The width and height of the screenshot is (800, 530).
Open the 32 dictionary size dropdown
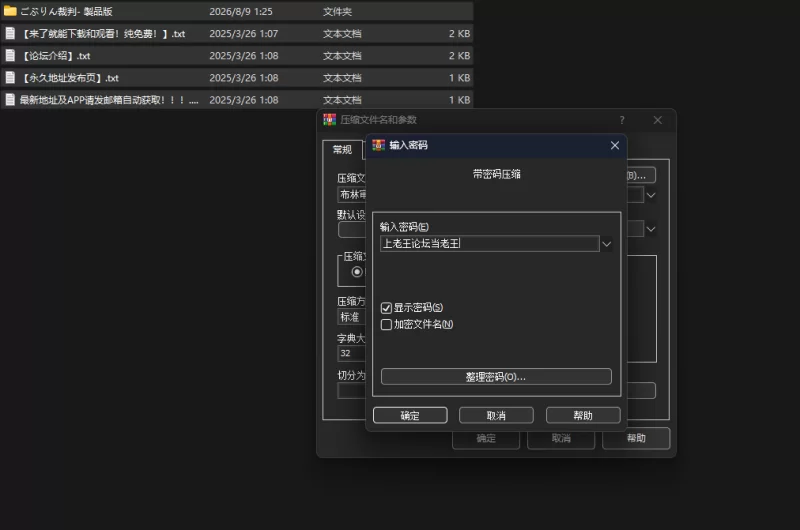pos(351,353)
